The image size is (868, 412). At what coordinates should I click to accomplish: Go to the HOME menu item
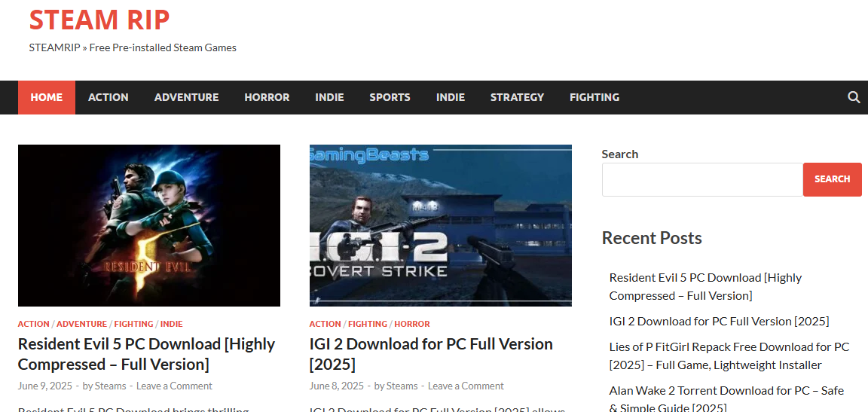pyautogui.click(x=47, y=97)
